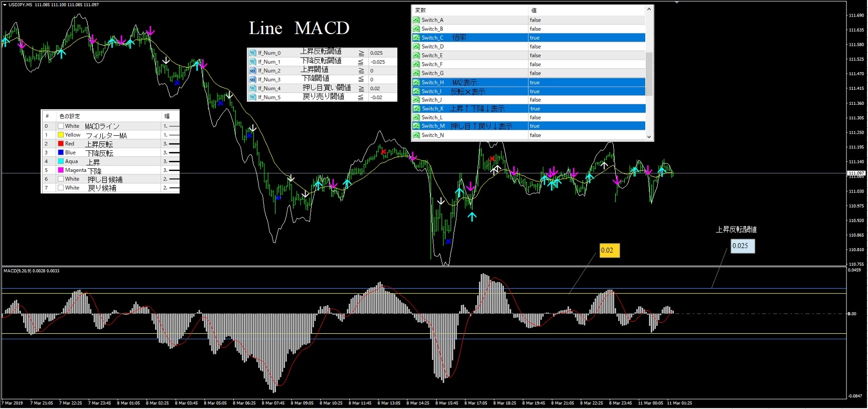Click the Switch_J variable icon
868x409 pixels.
[416, 100]
